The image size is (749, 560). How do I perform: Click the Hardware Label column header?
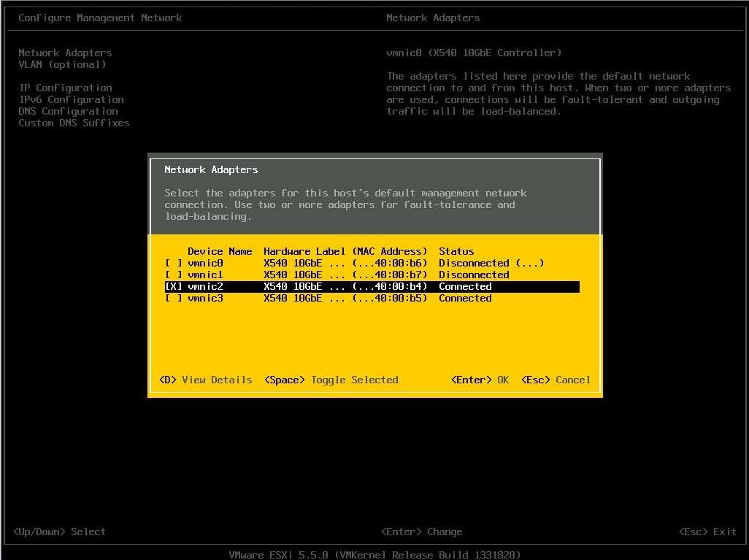click(304, 251)
